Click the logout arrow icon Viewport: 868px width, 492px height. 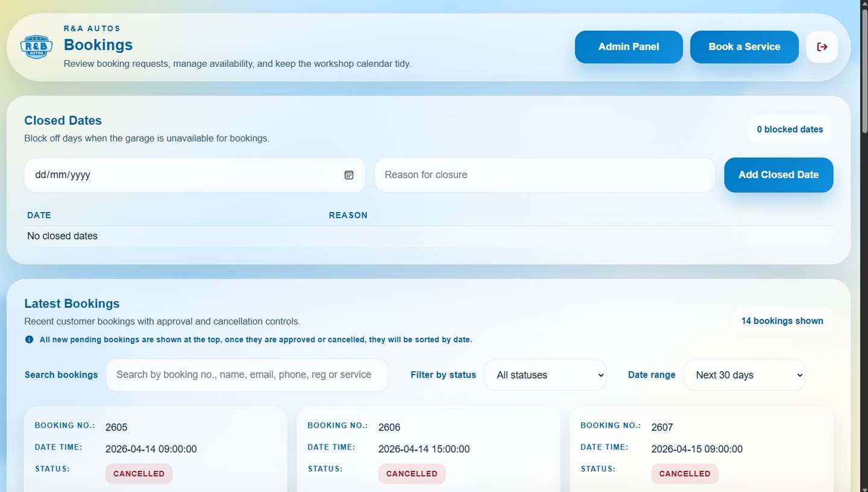[822, 47]
